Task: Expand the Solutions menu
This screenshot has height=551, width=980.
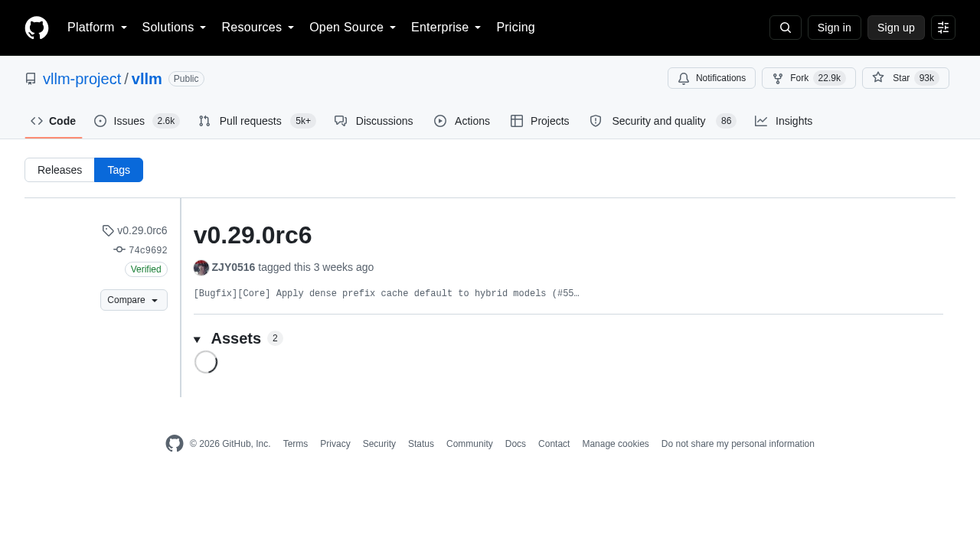Action: click(174, 28)
